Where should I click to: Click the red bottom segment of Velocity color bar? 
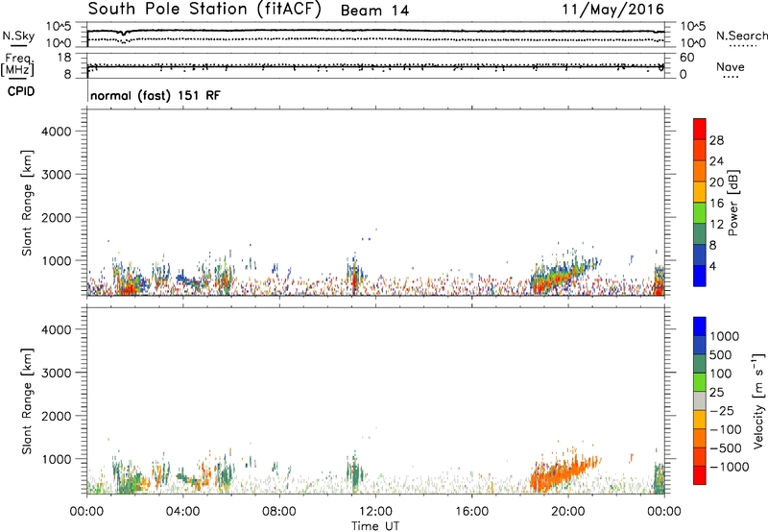click(x=700, y=475)
